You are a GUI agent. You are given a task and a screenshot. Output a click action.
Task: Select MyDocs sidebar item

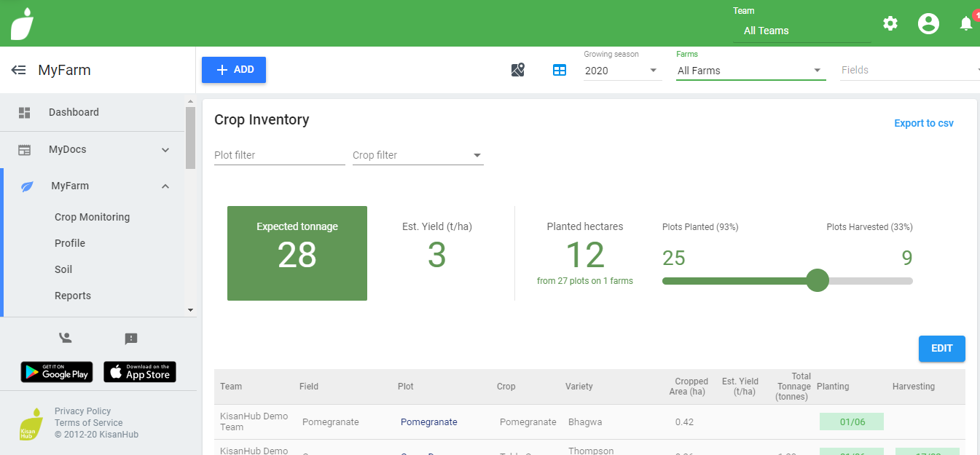click(68, 149)
